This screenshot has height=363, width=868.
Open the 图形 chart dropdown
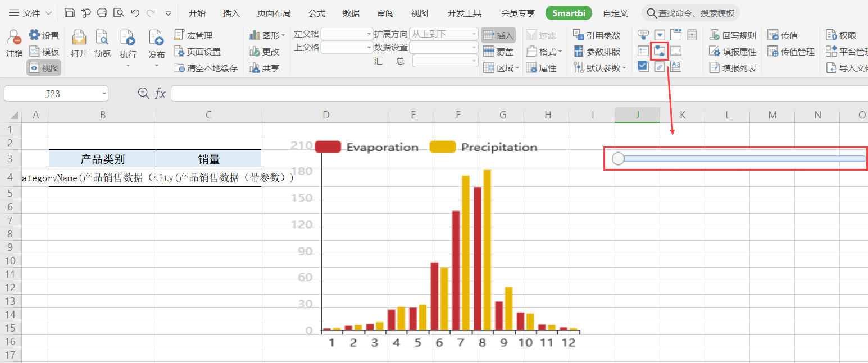267,35
